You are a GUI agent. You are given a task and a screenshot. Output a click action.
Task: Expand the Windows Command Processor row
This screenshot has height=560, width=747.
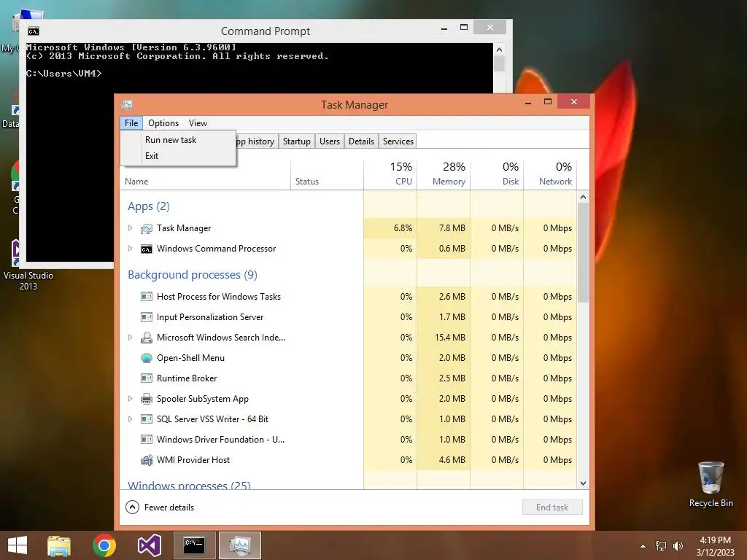[x=130, y=249]
